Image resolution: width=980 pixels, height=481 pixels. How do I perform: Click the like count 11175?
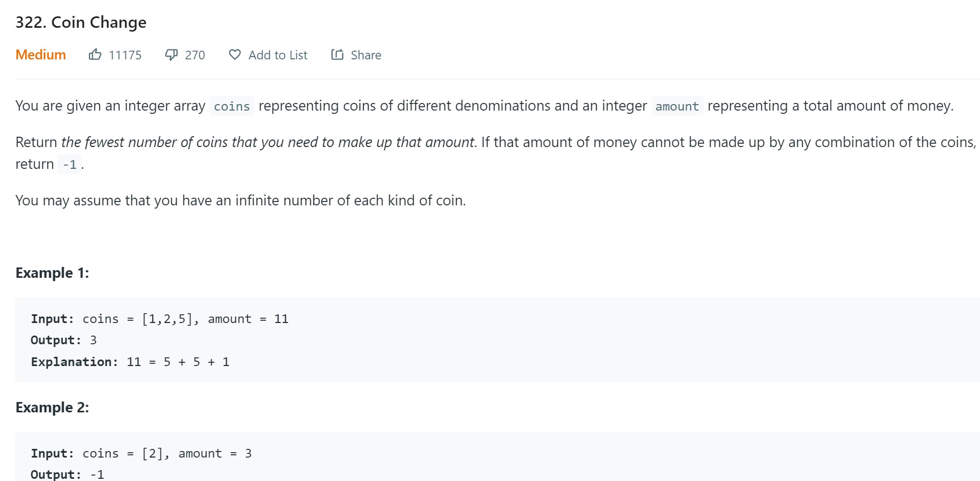[125, 55]
